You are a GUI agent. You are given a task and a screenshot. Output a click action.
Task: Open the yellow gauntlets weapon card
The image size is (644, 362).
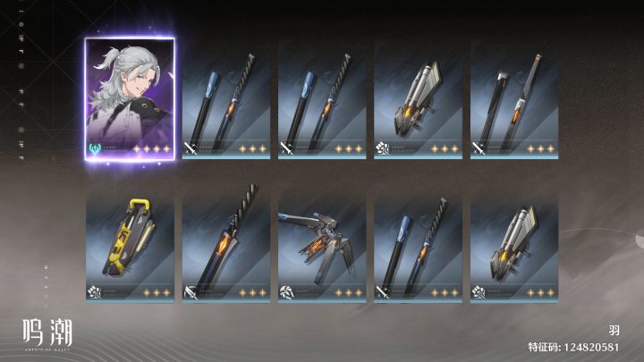(130, 245)
